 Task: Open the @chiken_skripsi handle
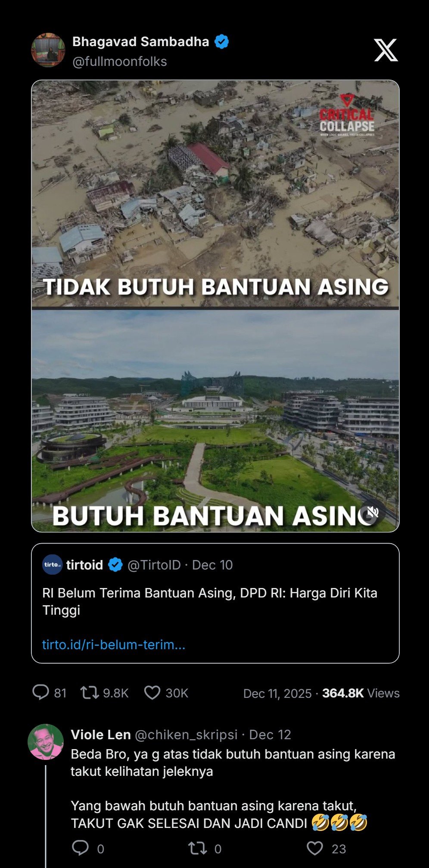(186, 735)
